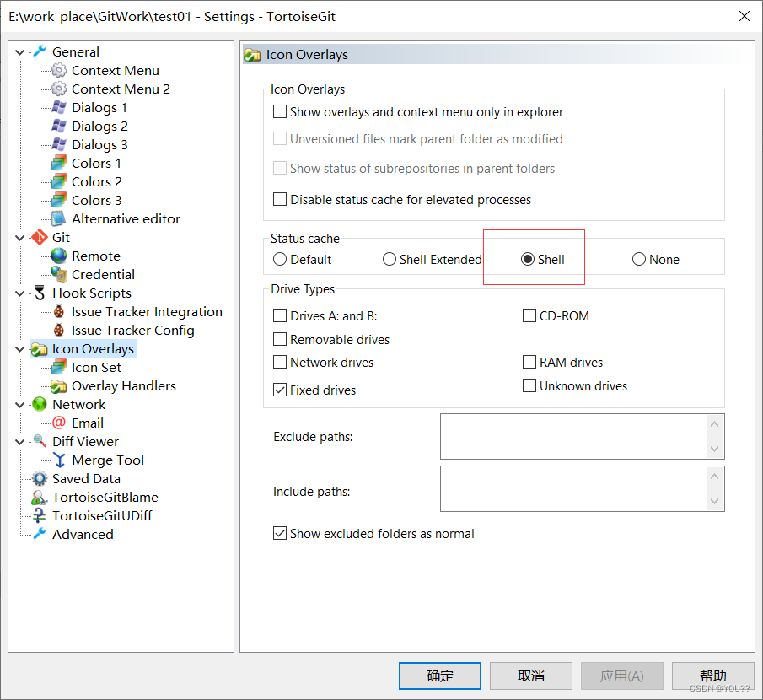Collapse the Git tree node

pyautogui.click(x=20, y=238)
